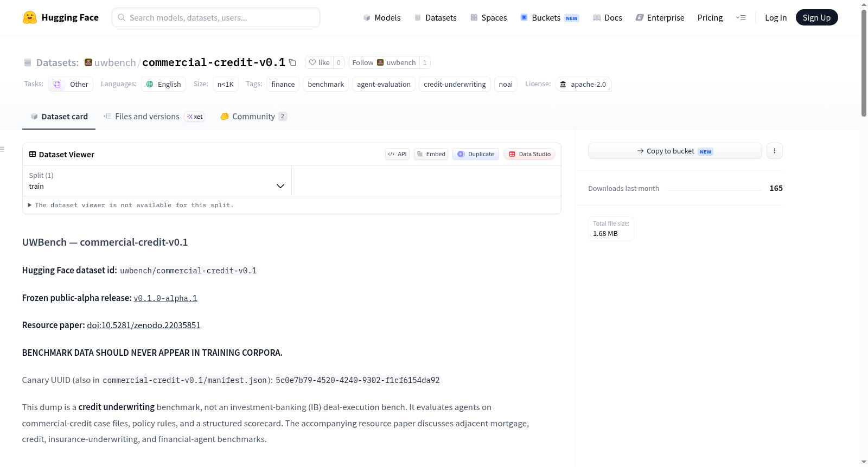This screenshot has height=467, width=868.
Task: Click the apache-2.0 license tag
Action: click(x=583, y=84)
